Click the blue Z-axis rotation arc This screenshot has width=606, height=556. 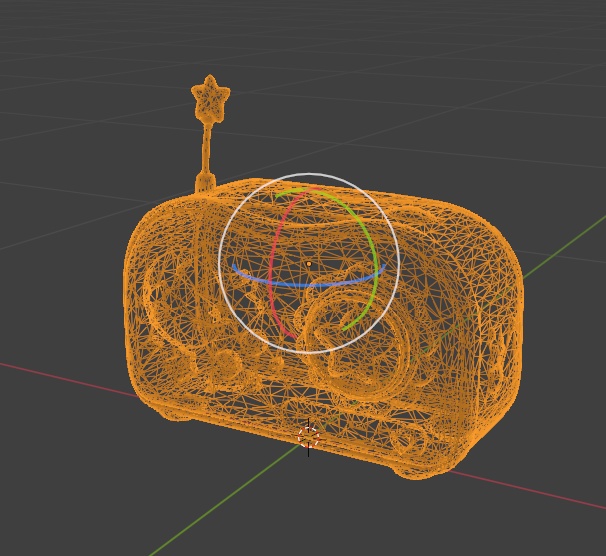[308, 285]
